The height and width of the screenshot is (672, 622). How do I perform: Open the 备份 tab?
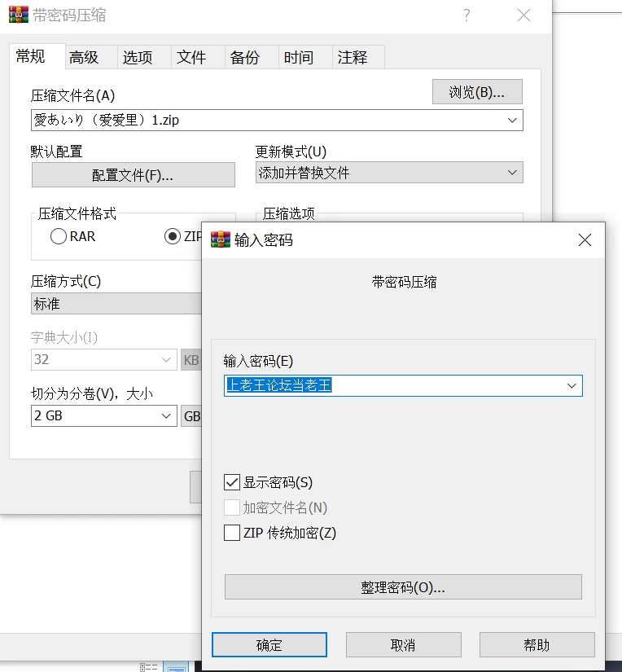click(252, 57)
